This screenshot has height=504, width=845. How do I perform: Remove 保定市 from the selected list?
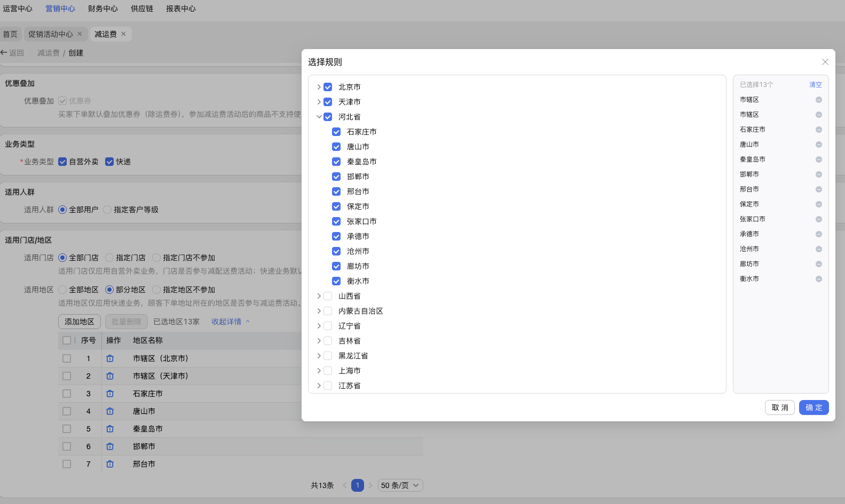click(x=818, y=204)
